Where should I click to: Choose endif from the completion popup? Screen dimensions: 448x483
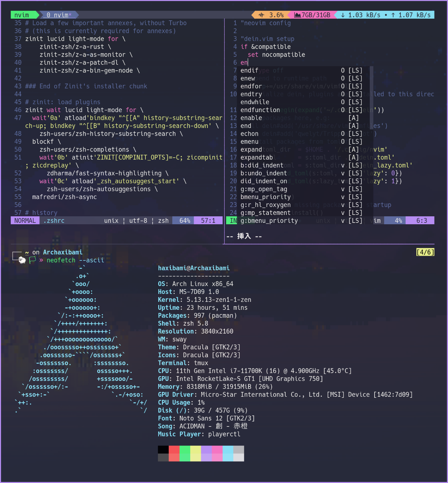(303, 70)
